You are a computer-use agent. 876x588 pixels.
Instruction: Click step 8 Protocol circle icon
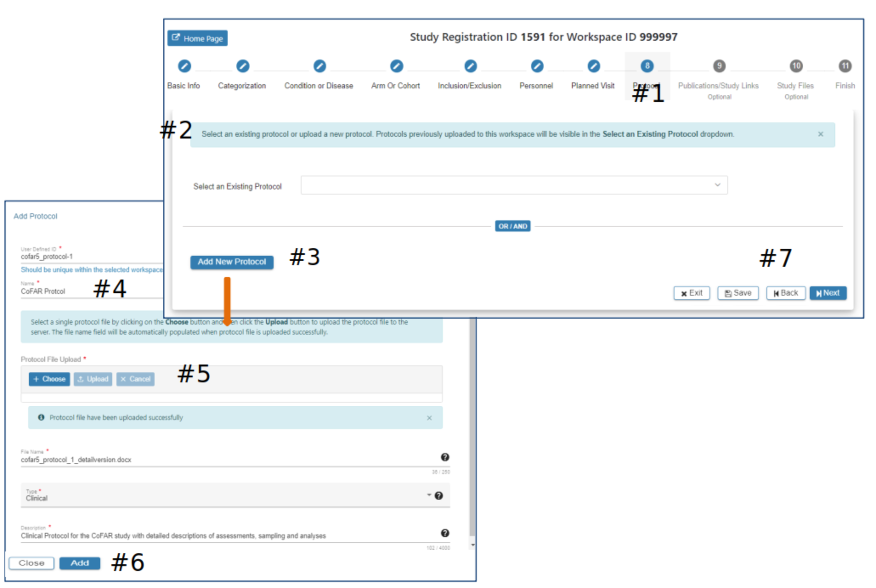(x=647, y=66)
